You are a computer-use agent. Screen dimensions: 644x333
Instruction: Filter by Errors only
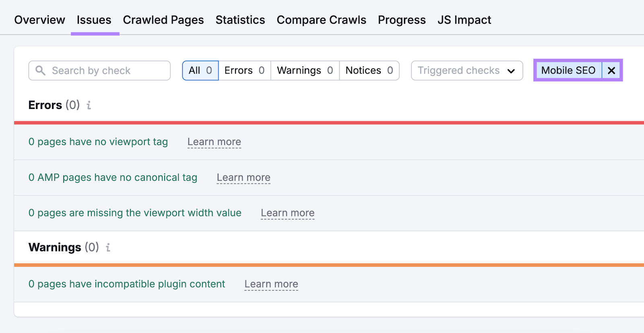pos(244,70)
